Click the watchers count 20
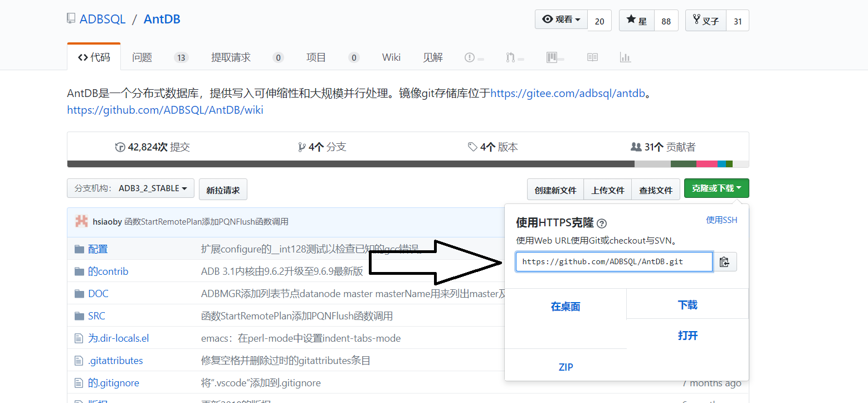This screenshot has width=868, height=403. [x=599, y=21]
